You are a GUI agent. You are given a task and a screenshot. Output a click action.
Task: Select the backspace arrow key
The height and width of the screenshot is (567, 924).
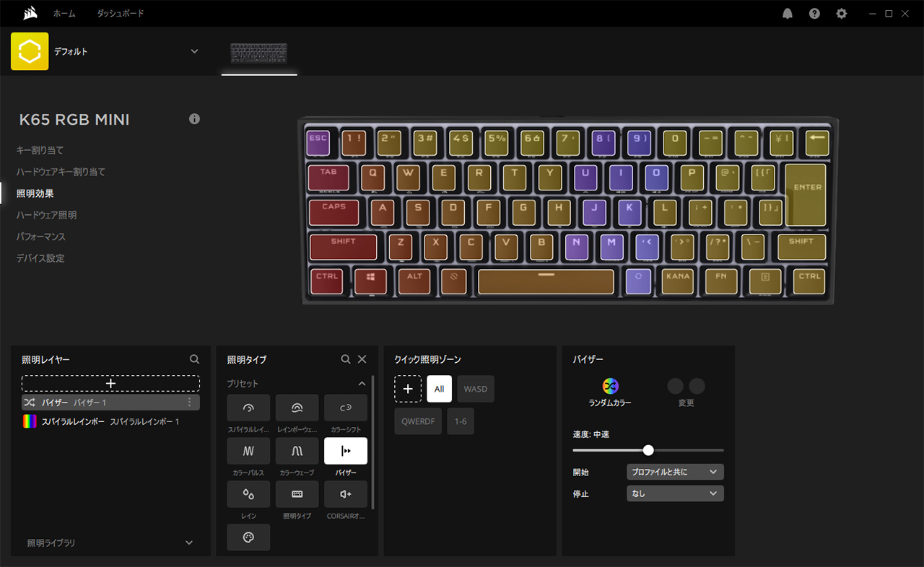coord(817,143)
